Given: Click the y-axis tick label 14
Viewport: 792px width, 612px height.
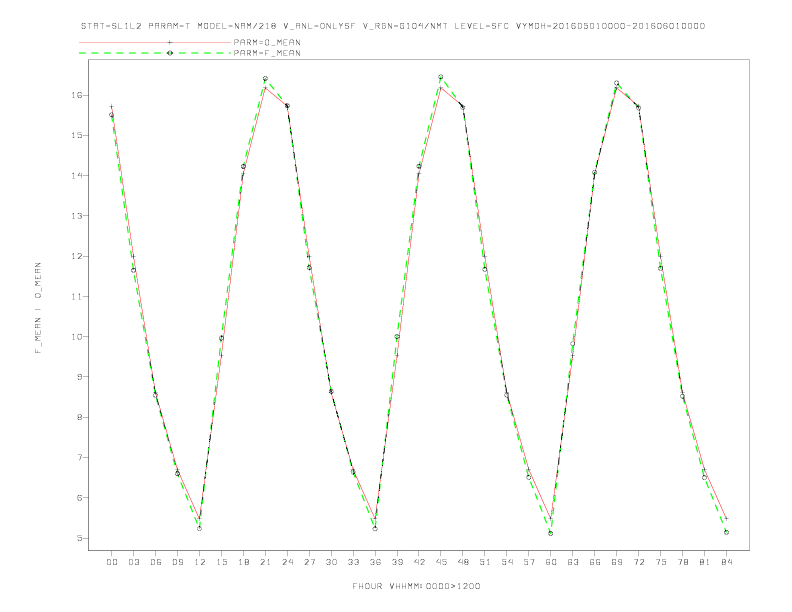Looking at the screenshot, I should pos(77,175).
